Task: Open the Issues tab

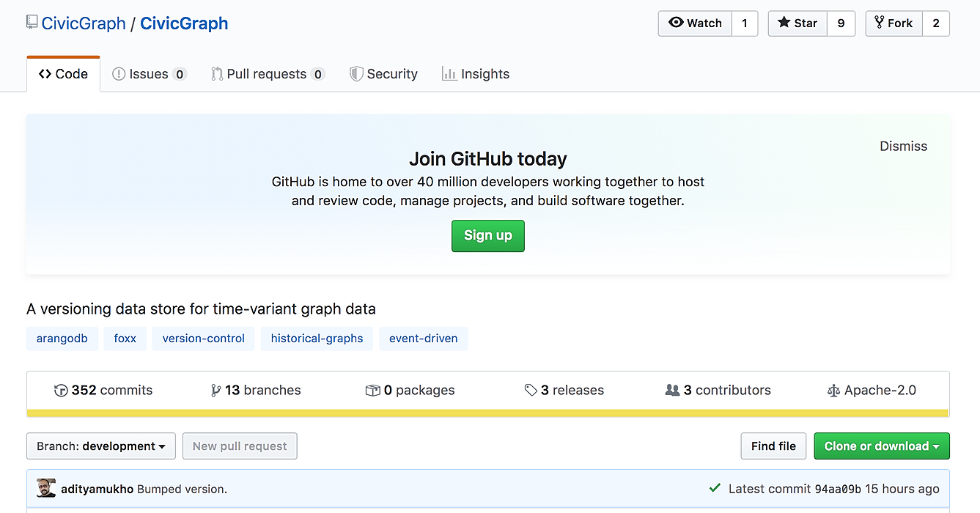Action: click(149, 74)
